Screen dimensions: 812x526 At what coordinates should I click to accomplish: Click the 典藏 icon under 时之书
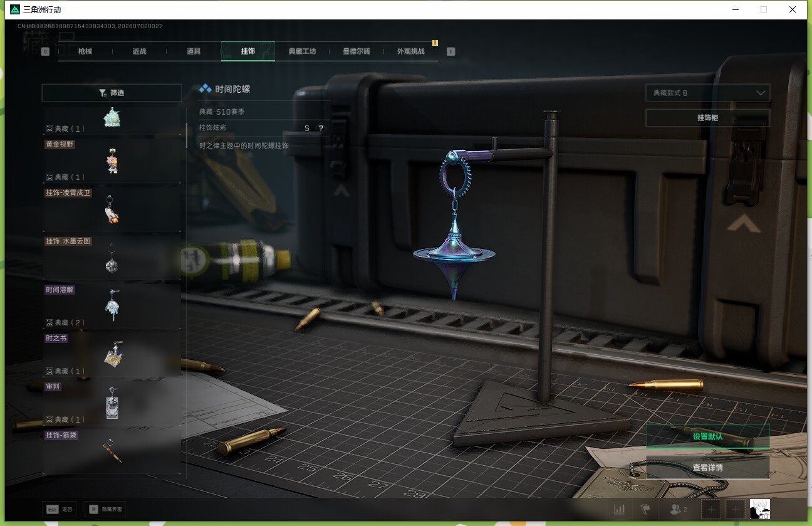(49, 371)
